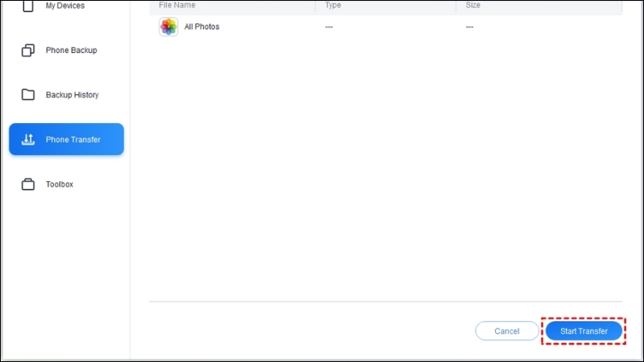Viewport: 644px width, 362px height.
Task: Click the Phone Transfer arrows icon
Action: pos(28,139)
